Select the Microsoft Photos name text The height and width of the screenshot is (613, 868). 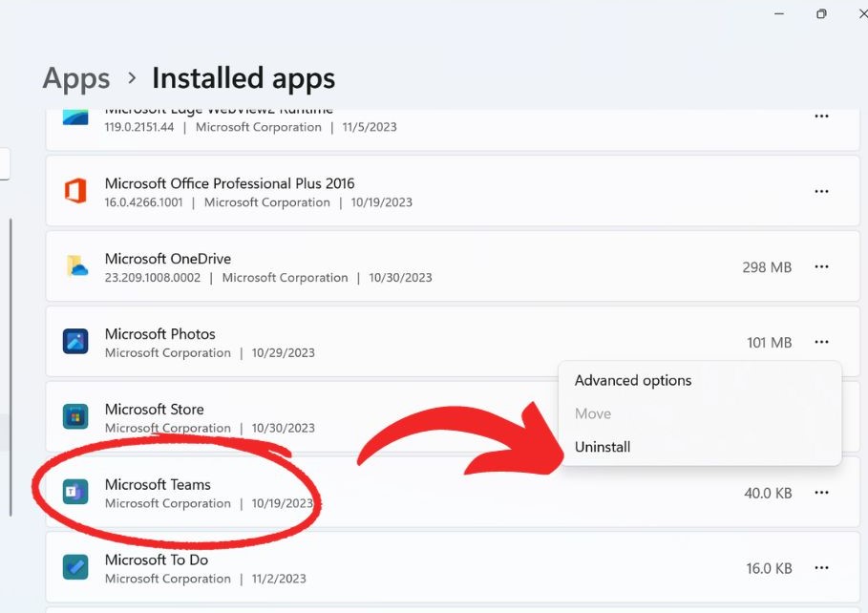click(160, 334)
